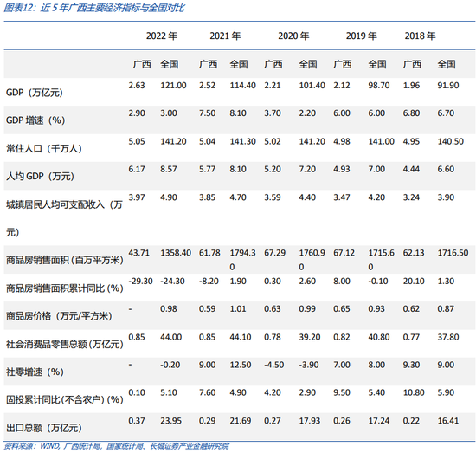Viewport: 476px width, 453px height.
Task: Click the '2018 年' column header
Action: click(420, 36)
